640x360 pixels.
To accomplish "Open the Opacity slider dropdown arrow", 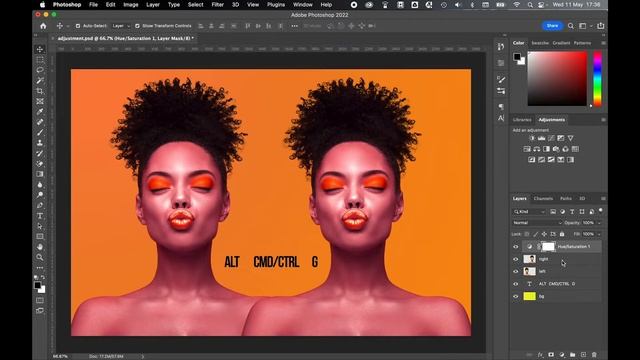I will (599, 223).
